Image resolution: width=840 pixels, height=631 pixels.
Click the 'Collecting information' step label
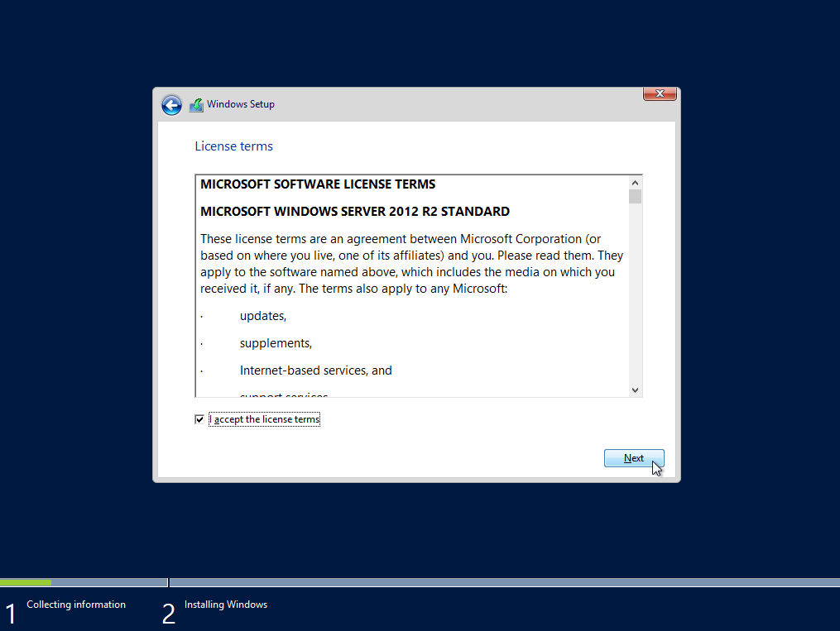click(76, 605)
